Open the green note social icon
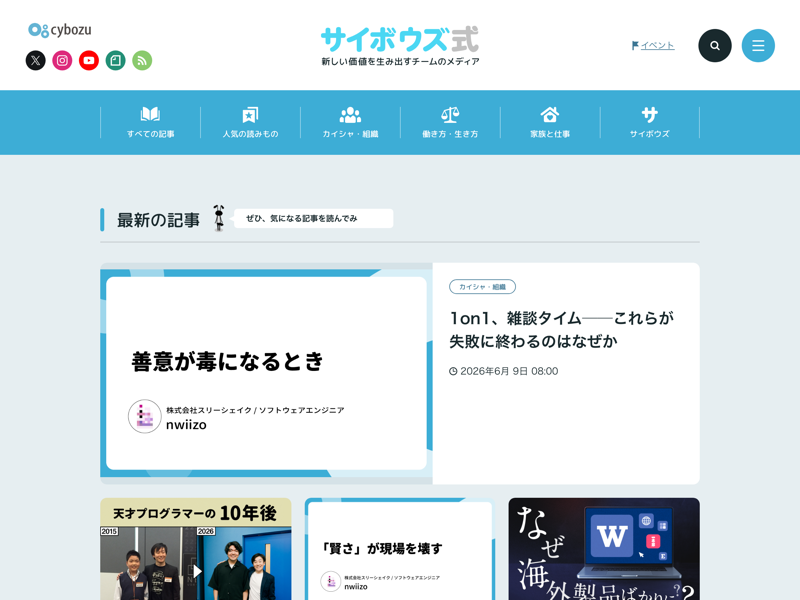This screenshot has width=800, height=600. (x=115, y=61)
